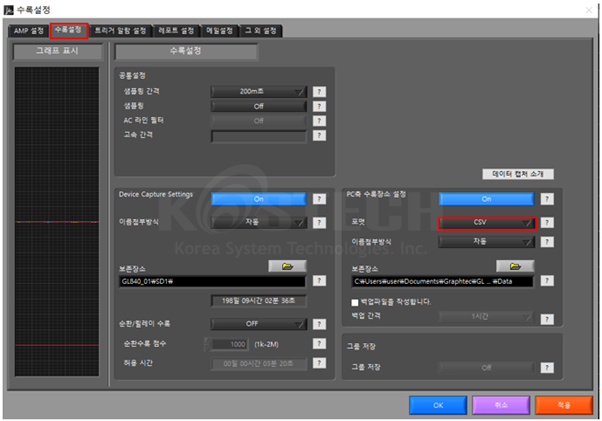Image resolution: width=602 pixels, height=421 pixels.
Task: Browse folder for PC 보존장소
Action: pos(515,266)
